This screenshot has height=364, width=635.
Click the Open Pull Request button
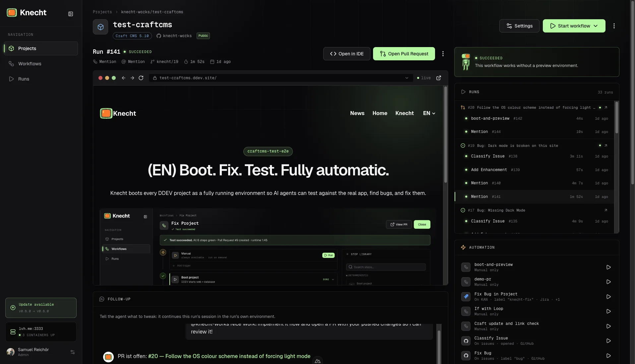404,54
